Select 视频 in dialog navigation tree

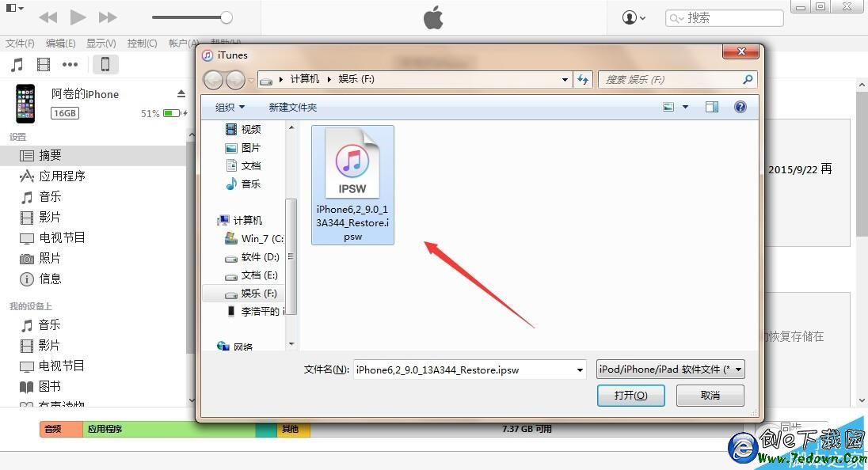coord(244,130)
